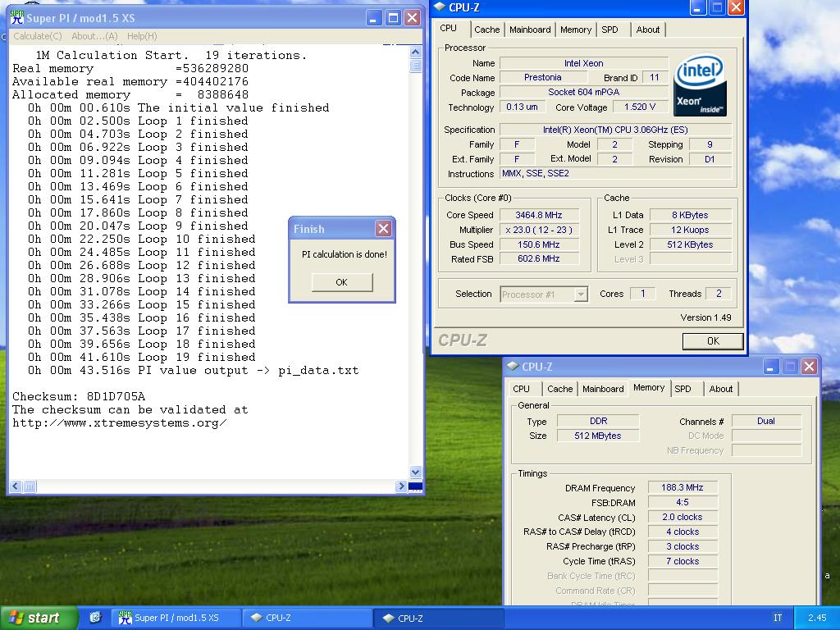This screenshot has height=630, width=840.
Task: Click the Level 2 512 KBytes cache value
Action: pos(691,244)
